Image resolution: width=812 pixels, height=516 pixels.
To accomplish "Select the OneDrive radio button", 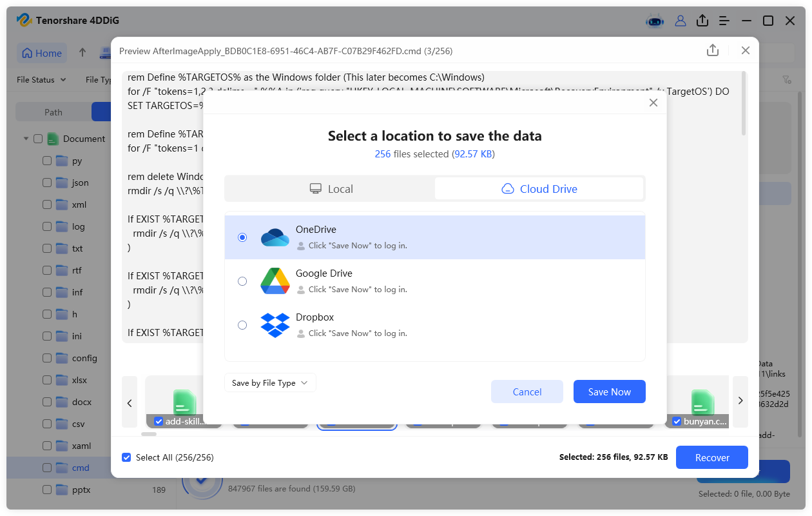I will [242, 237].
